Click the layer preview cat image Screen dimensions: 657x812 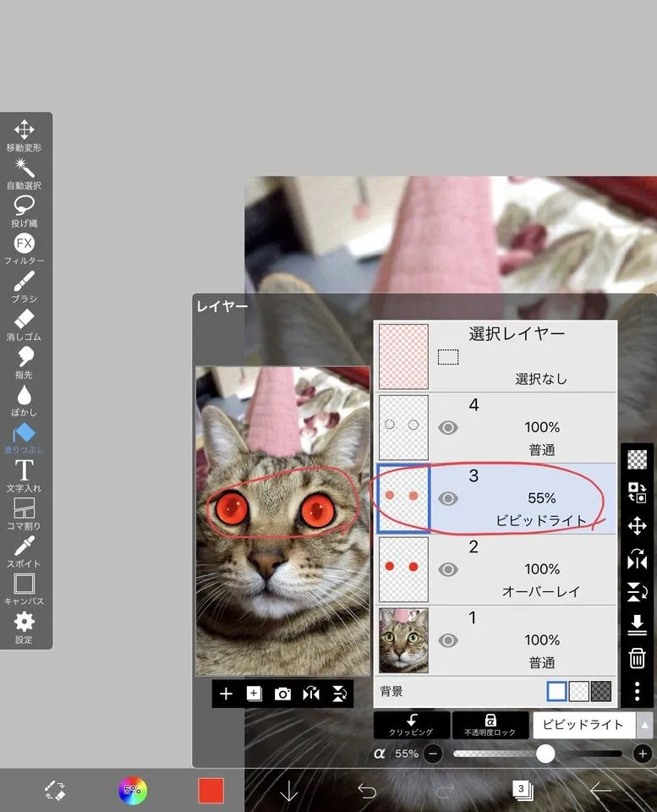coord(282,521)
